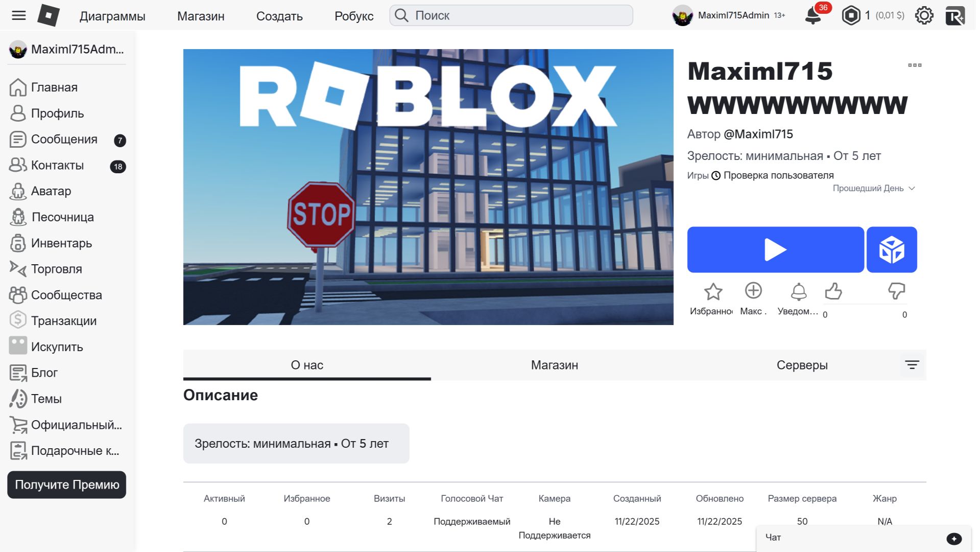Click the Размер сервера value 50
The height and width of the screenshot is (552, 980).
[802, 522]
